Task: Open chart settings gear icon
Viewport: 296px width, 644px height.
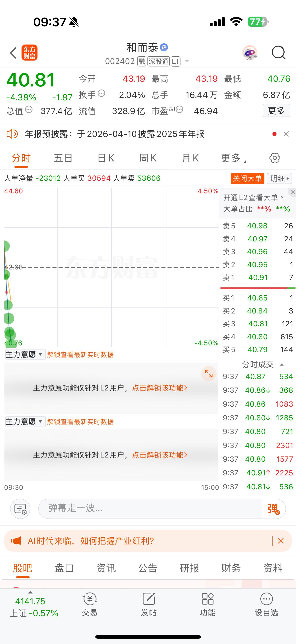Action: pyautogui.click(x=275, y=158)
